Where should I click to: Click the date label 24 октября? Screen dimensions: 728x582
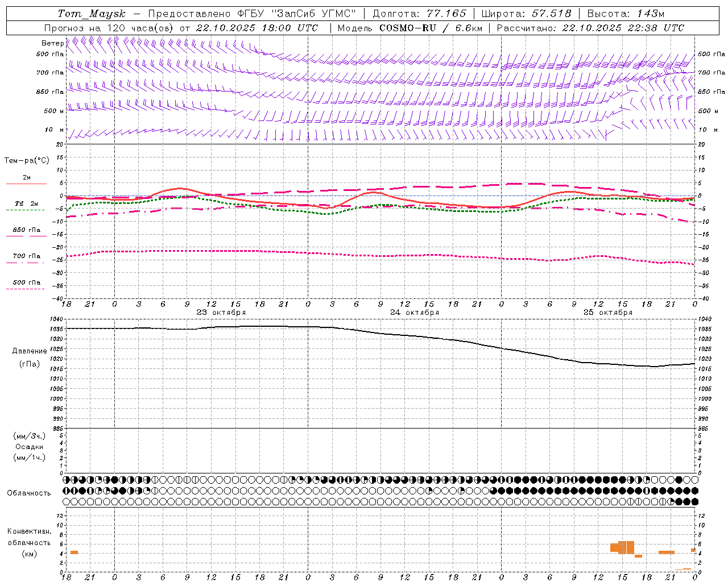(414, 313)
